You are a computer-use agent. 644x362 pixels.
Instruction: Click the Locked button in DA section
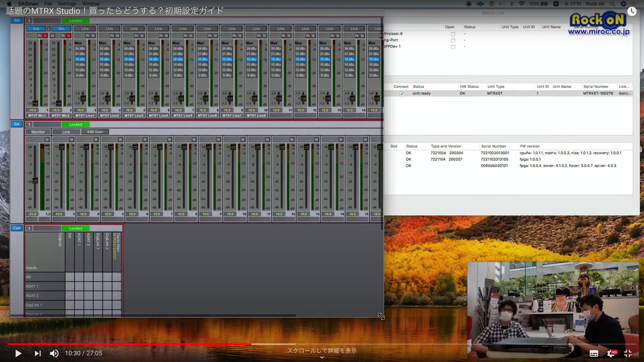pos(75,124)
